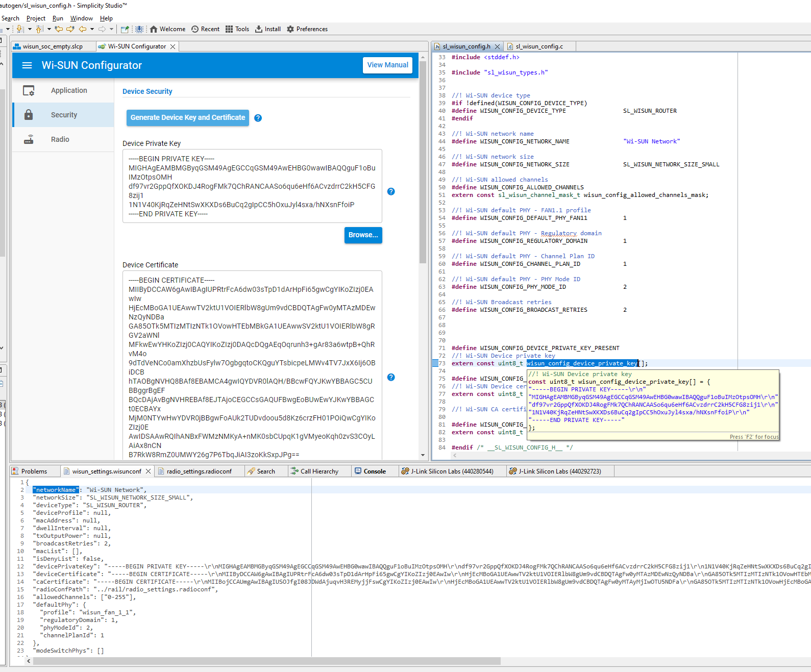Click the Install toolbar icon
The width and height of the screenshot is (811, 672).
coord(268,29)
